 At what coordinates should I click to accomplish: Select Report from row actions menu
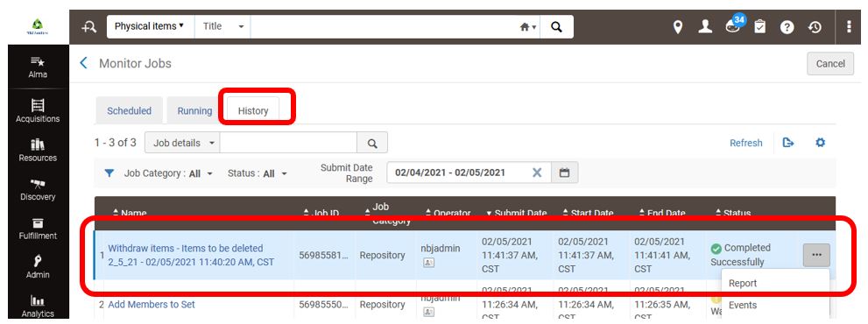pos(743,283)
